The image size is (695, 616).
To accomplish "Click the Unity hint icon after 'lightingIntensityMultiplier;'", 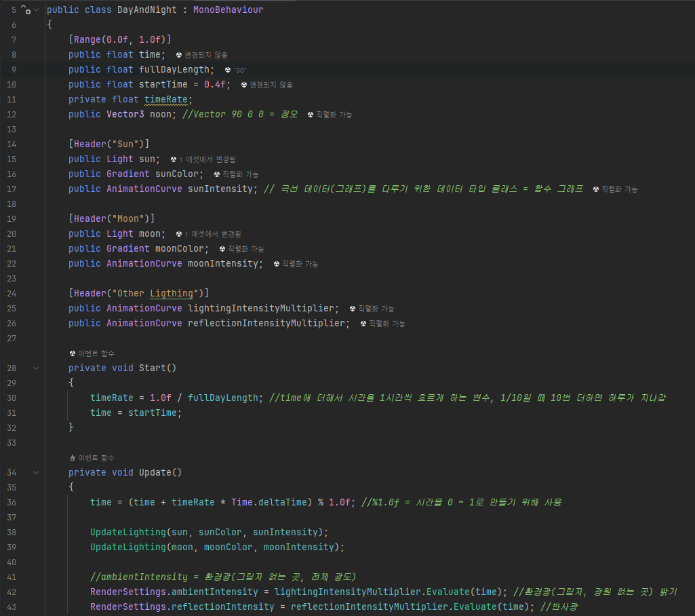I will click(x=353, y=309).
